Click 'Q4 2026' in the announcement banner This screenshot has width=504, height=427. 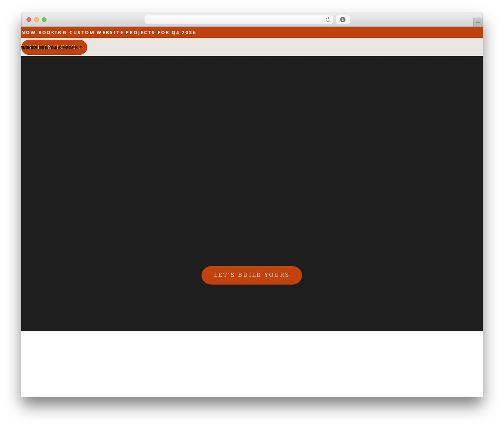[x=184, y=33]
